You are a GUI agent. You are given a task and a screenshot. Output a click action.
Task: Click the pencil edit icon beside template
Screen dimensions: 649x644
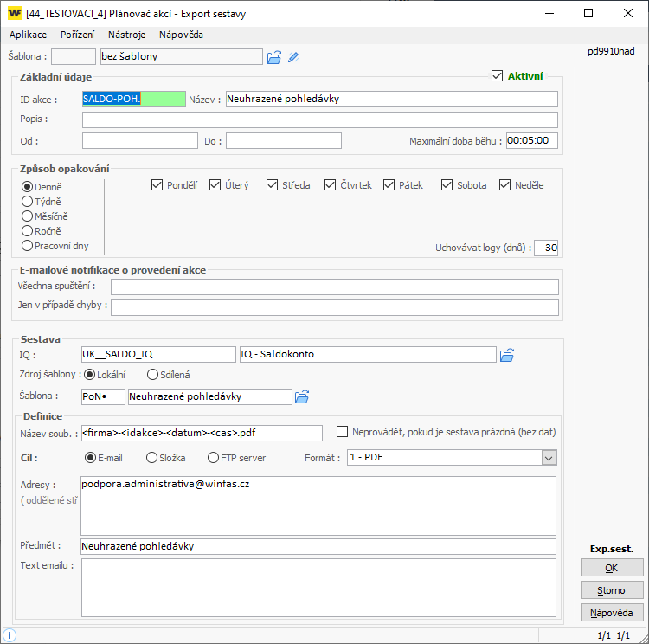294,57
